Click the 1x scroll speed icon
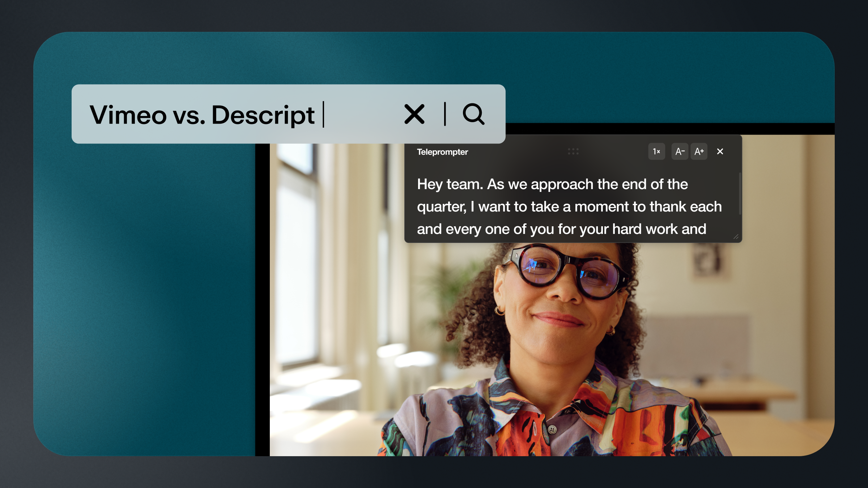Viewport: 868px width, 488px height. [x=656, y=151]
